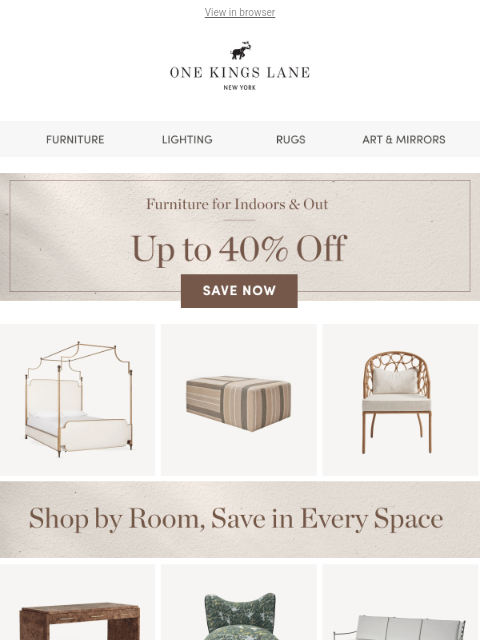Open the white outdoor sofa image

[400, 602]
